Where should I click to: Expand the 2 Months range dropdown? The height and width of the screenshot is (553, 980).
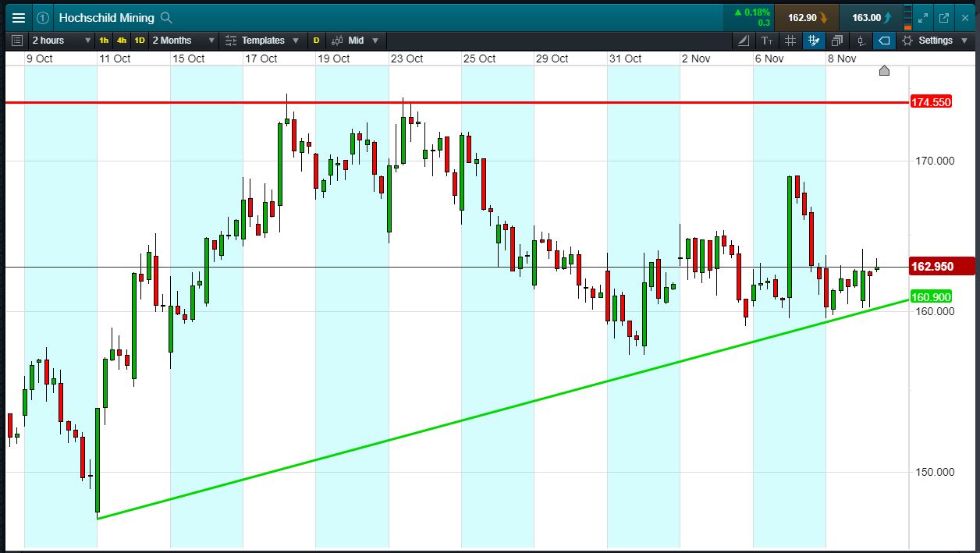(x=183, y=41)
